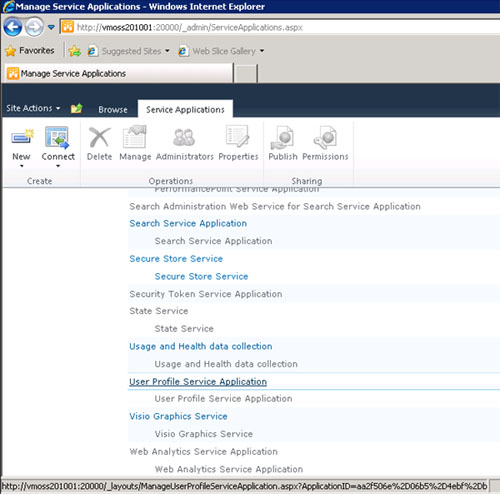Open the Visio Graphics Service link
The width and height of the screenshot is (500, 494).
click(x=178, y=416)
